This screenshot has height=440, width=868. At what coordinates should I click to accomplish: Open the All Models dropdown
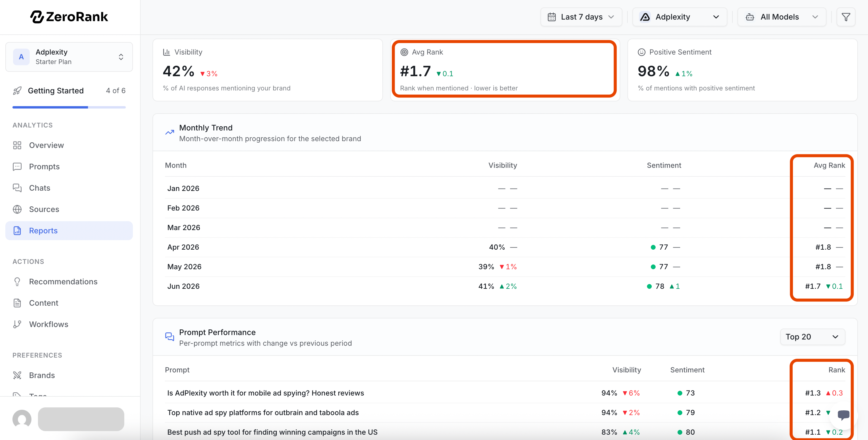coord(782,17)
